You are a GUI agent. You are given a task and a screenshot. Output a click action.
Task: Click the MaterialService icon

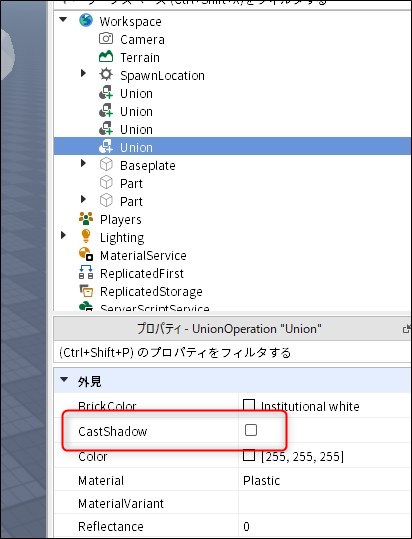click(x=86, y=255)
